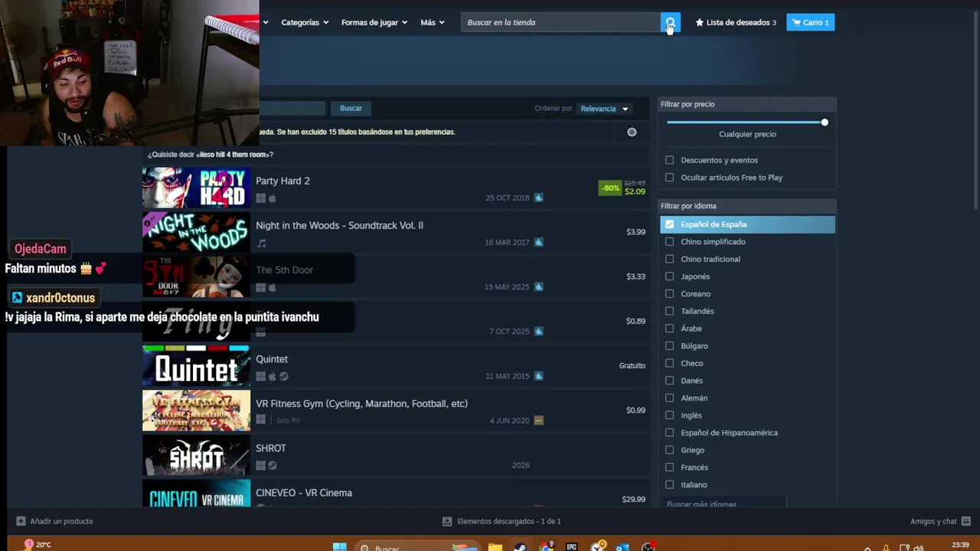Image resolution: width=980 pixels, height=551 pixels.
Task: Open File Explorer from the taskbar
Action: coord(495,546)
